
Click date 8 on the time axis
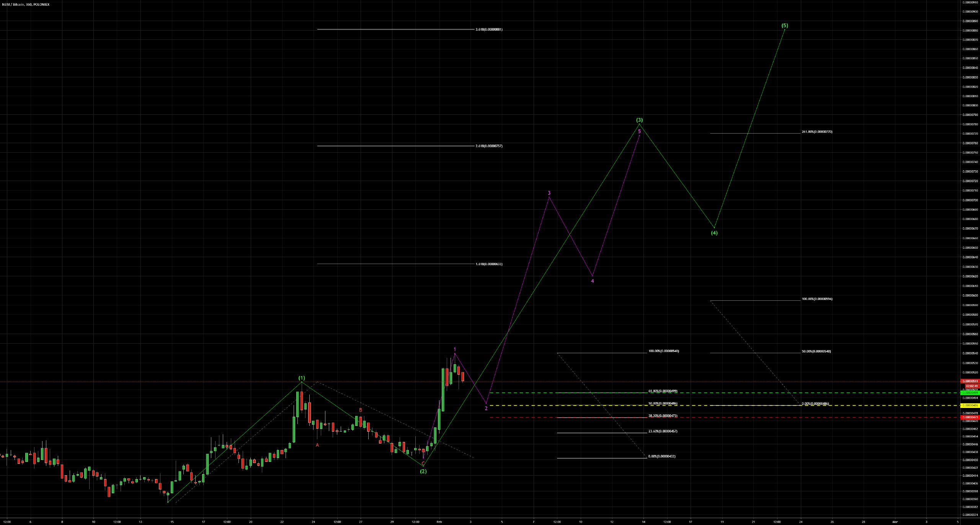pos(62,522)
